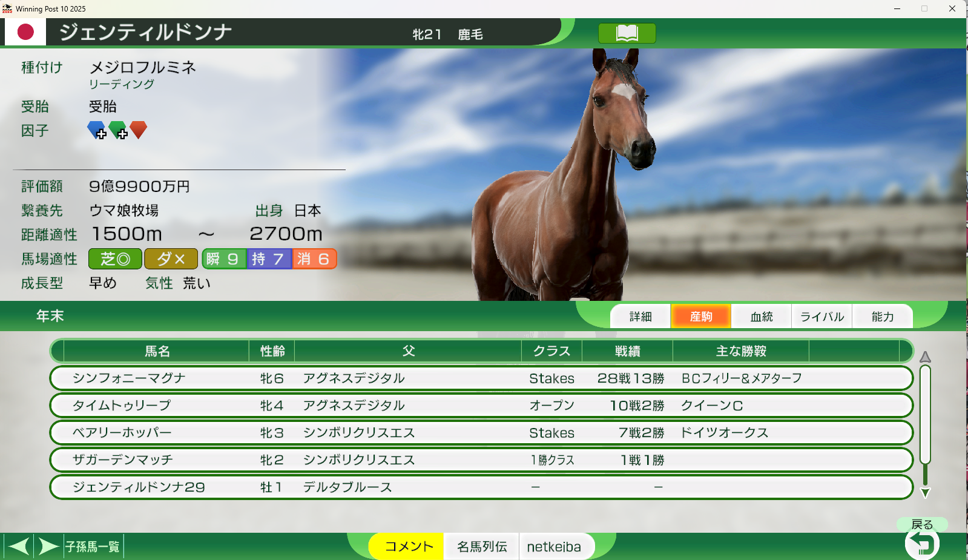Switch to the 詳細 tab
The height and width of the screenshot is (560, 968).
[640, 317]
